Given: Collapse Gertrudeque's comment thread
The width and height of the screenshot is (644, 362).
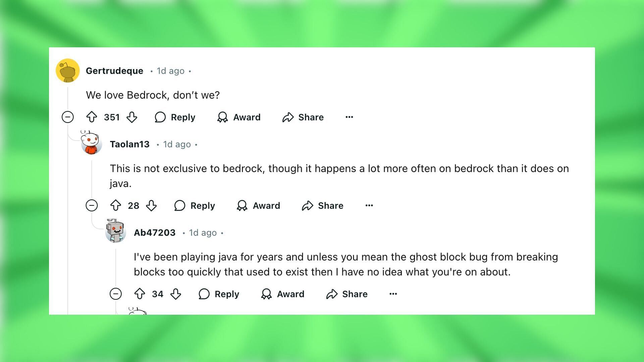Looking at the screenshot, I should click(x=68, y=117).
